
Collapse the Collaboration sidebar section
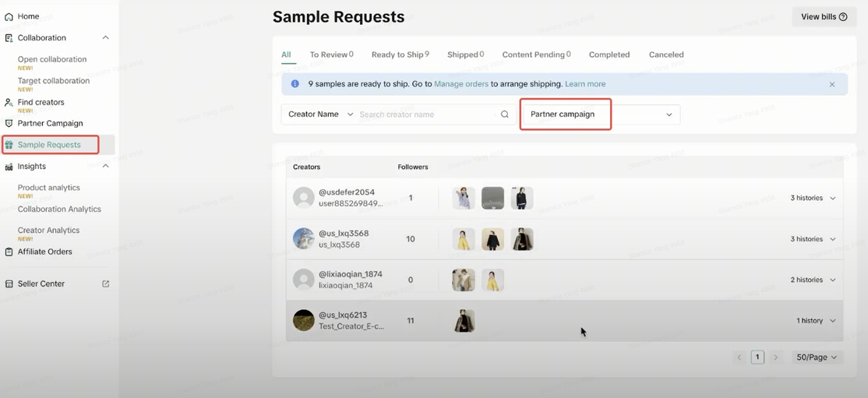click(x=105, y=38)
